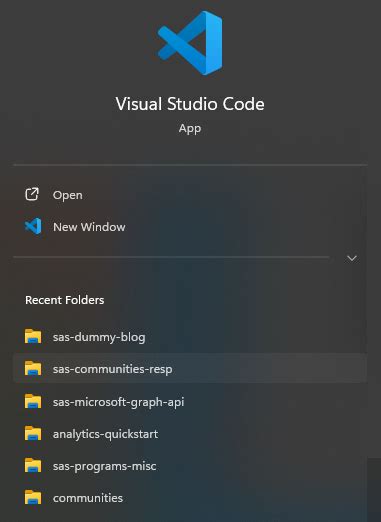Click the folder icon for sas-dummy-blog

point(33,336)
